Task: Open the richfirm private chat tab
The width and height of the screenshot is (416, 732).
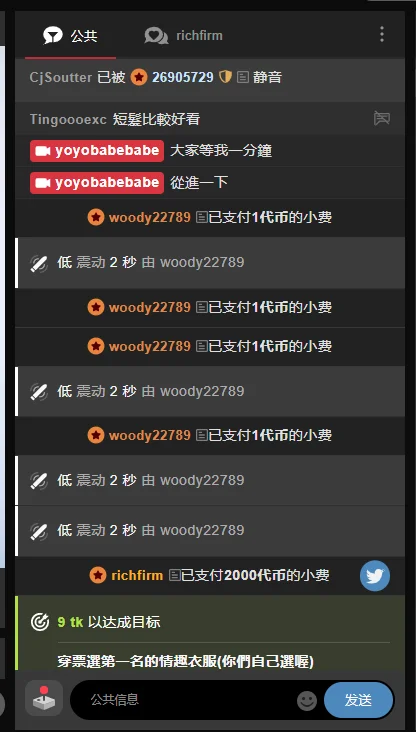Action: pyautogui.click(x=183, y=36)
